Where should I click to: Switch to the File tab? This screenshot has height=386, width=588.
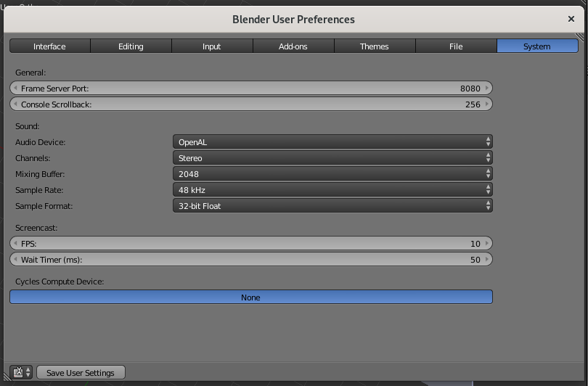click(456, 46)
